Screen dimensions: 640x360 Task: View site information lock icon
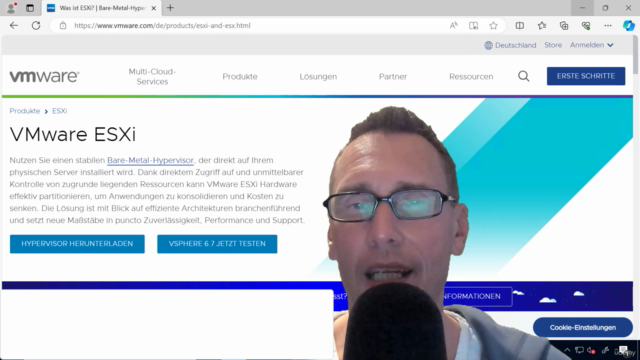tap(63, 25)
